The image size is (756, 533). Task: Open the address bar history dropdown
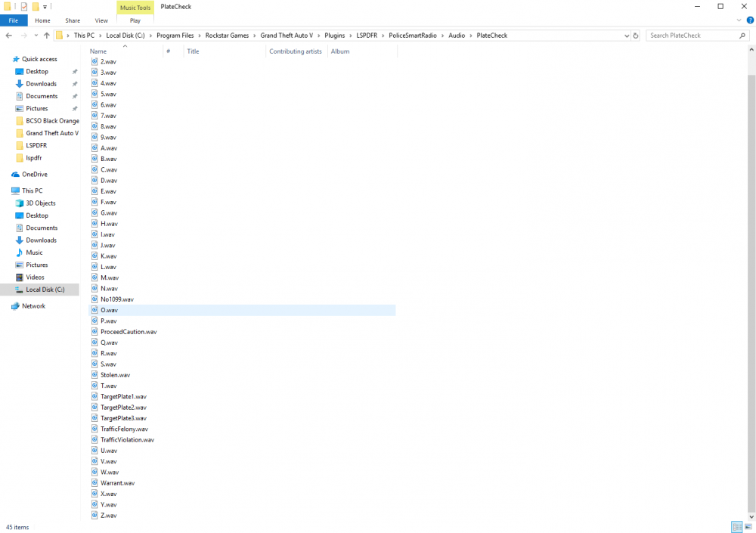coord(626,36)
